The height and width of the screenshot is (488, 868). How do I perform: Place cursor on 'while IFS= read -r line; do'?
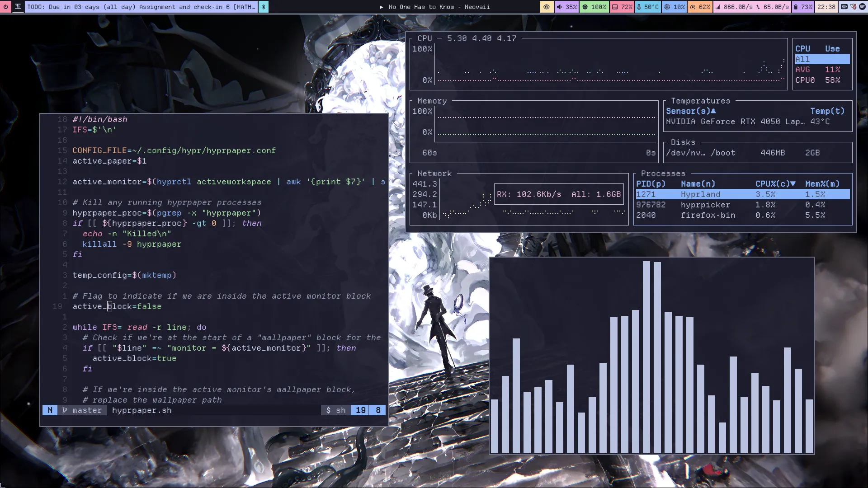139,327
